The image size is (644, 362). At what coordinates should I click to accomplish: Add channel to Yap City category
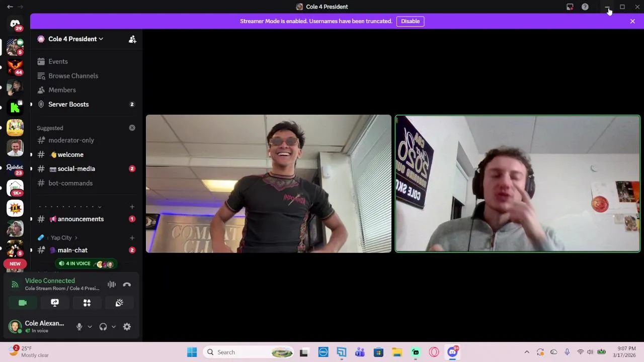coord(132,238)
